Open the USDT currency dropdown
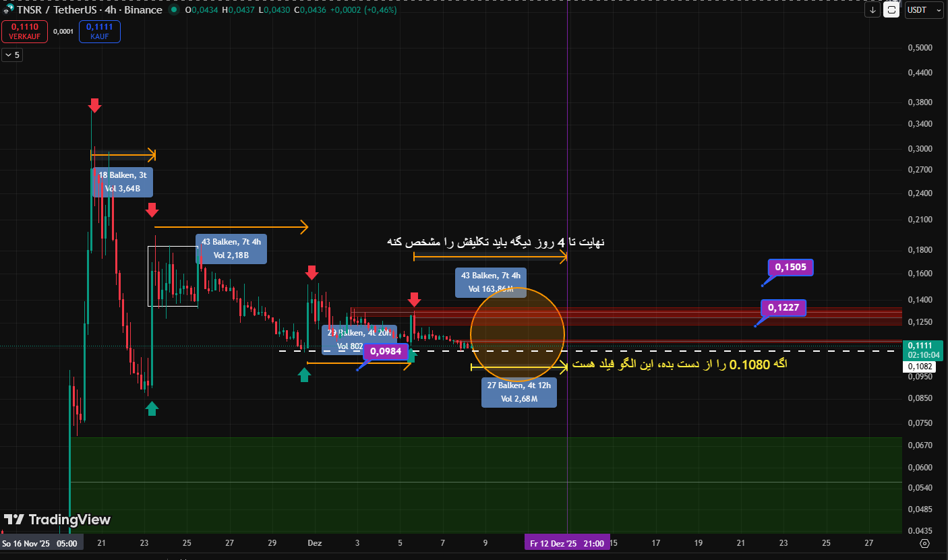Image resolution: width=948 pixels, height=560 pixels. [924, 10]
